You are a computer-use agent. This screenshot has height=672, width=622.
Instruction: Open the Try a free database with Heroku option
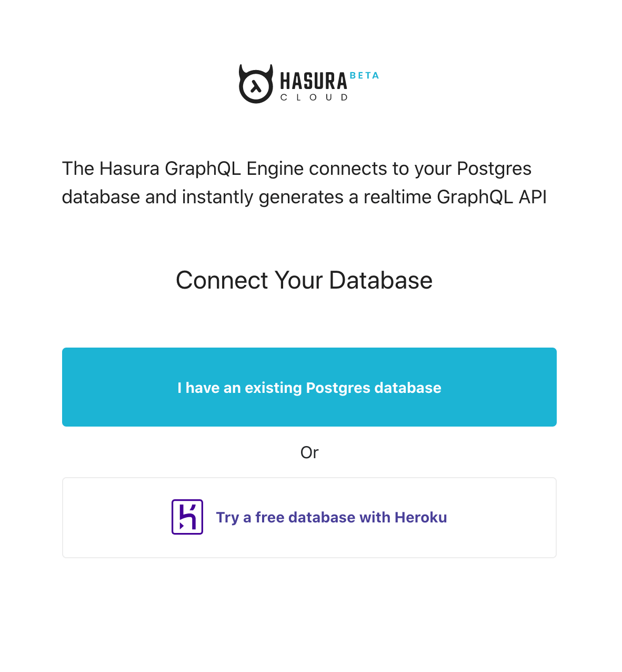click(309, 517)
